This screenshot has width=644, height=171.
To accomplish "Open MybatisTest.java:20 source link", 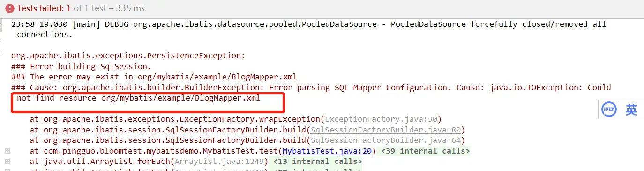I will click(x=327, y=151).
